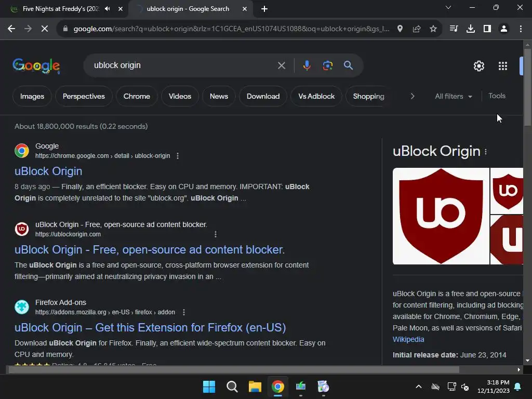
Task: Open Google apps grid
Action: [503, 66]
